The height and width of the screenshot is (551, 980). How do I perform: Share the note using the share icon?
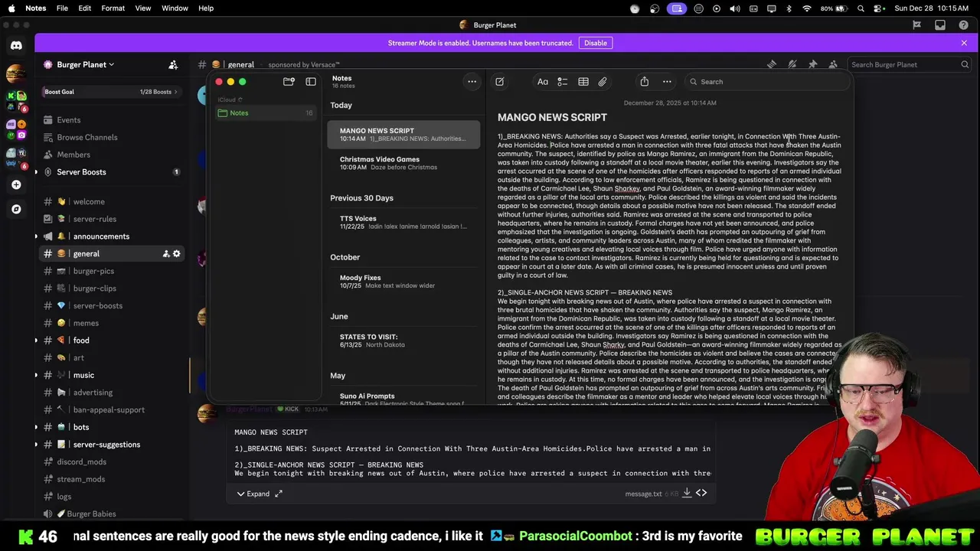(645, 82)
